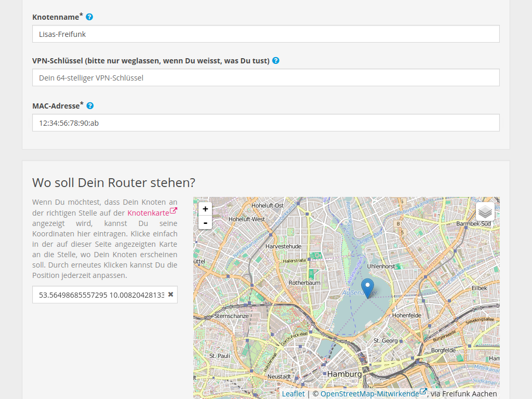Open the map layers switcher

click(x=485, y=211)
